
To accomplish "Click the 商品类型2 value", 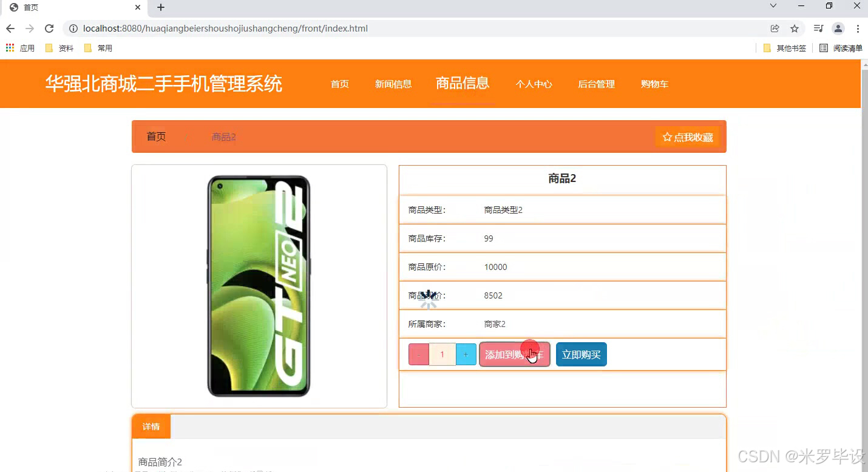I will [503, 210].
